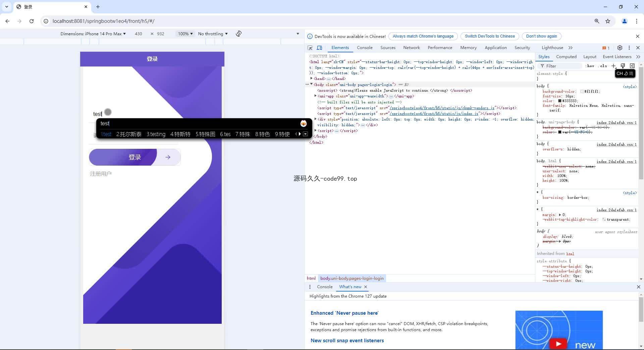Open DevTools customize three-dot menu

tap(629, 48)
